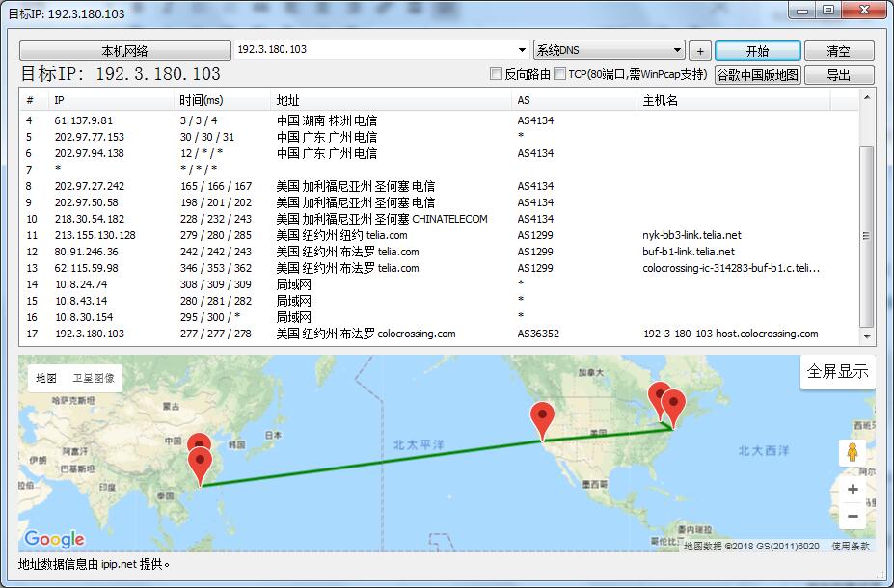Switch map to 卫星图像 view
This screenshot has width=894, height=588.
94,378
